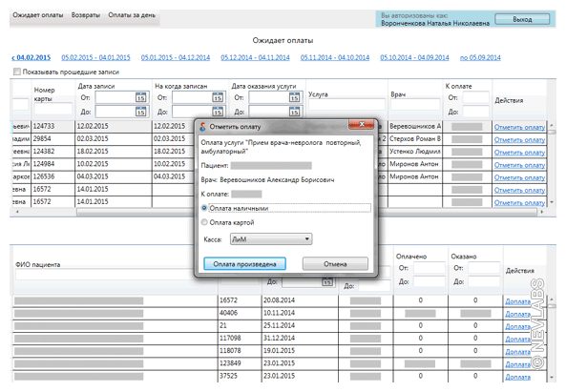Select doctor cell Устенко Людмил
This screenshot has height=392, width=566.
tap(415, 152)
